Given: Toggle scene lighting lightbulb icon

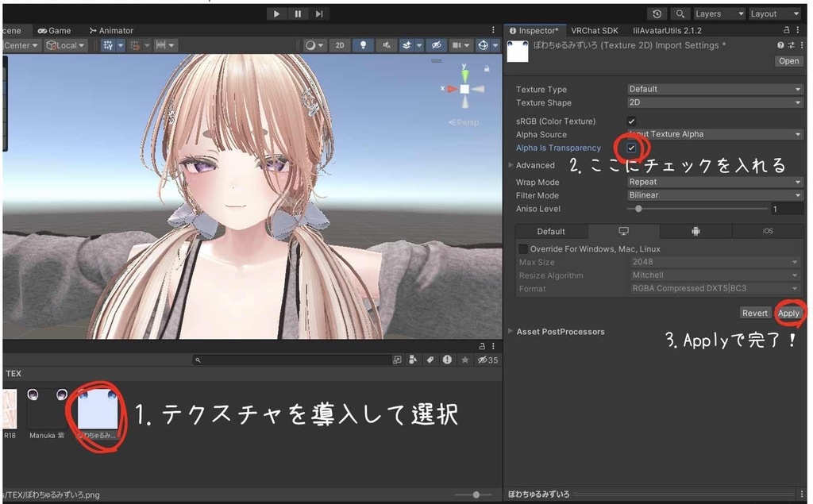Looking at the screenshot, I should click(363, 45).
